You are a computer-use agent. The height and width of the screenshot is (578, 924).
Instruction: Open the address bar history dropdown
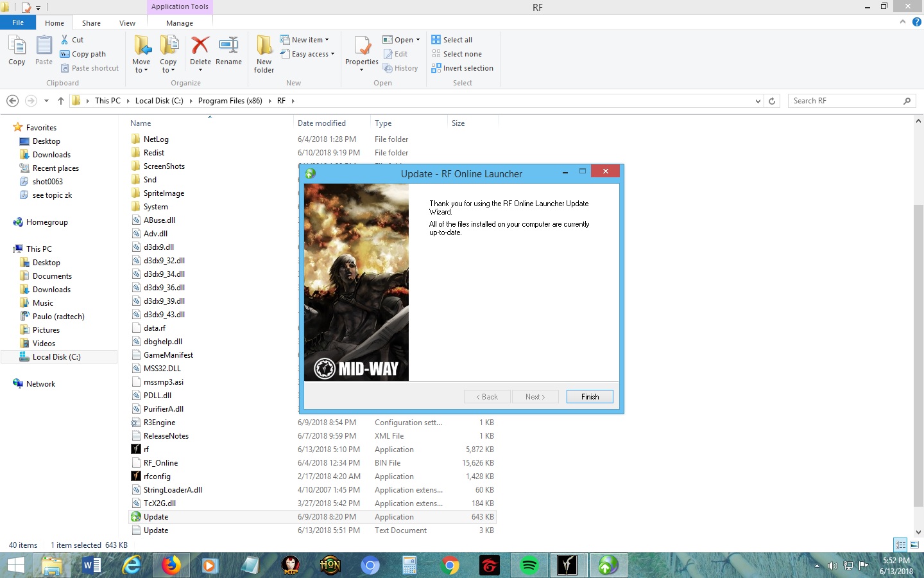pyautogui.click(x=758, y=101)
